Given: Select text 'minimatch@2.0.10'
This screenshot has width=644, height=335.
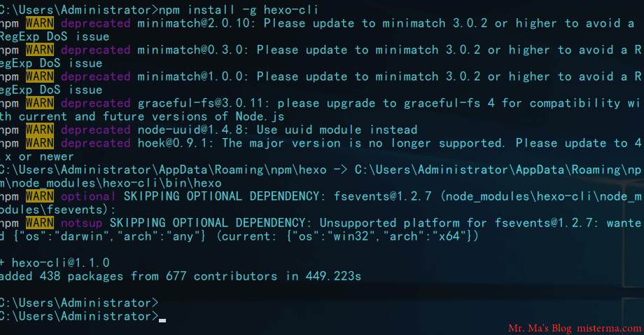Looking at the screenshot, I should point(196,23).
